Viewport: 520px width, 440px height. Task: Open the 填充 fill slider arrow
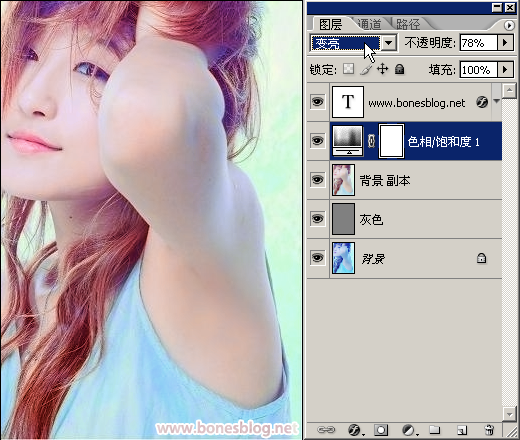(505, 70)
